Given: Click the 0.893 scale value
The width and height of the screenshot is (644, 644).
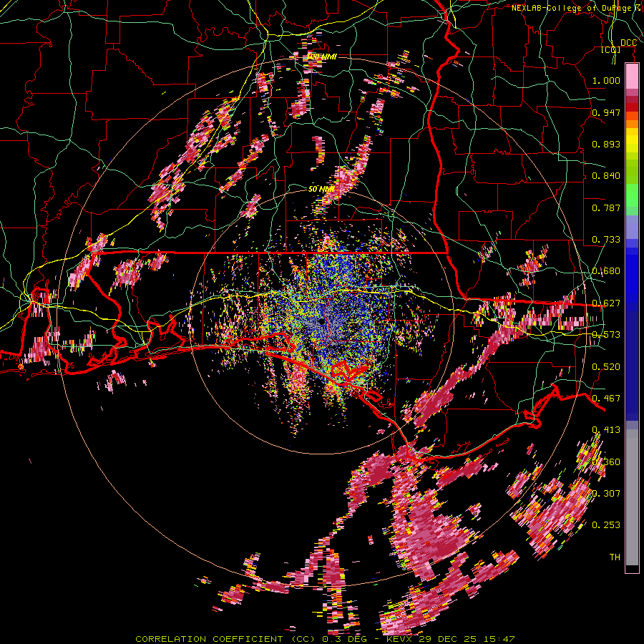Looking at the screenshot, I should tap(606, 144).
